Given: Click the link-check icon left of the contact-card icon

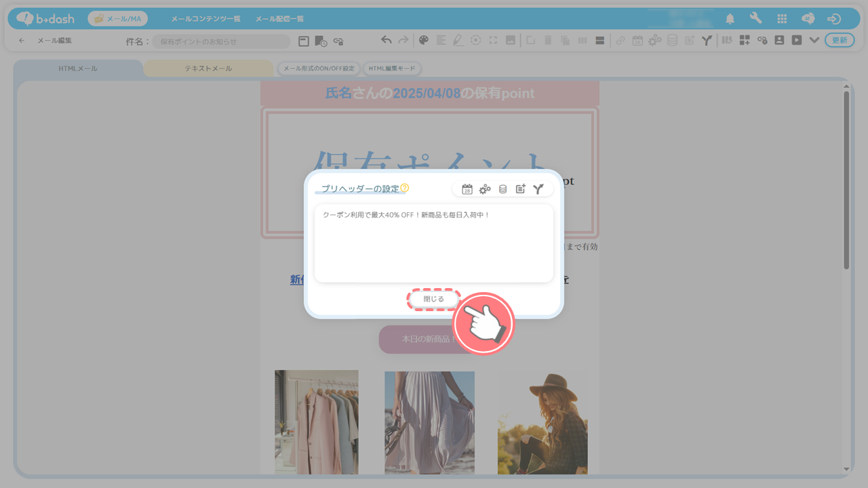Looking at the screenshot, I should click(x=762, y=41).
